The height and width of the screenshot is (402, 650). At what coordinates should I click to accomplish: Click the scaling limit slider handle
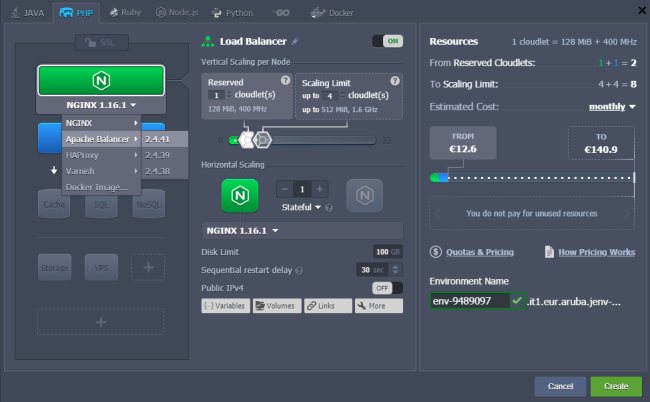(x=263, y=140)
